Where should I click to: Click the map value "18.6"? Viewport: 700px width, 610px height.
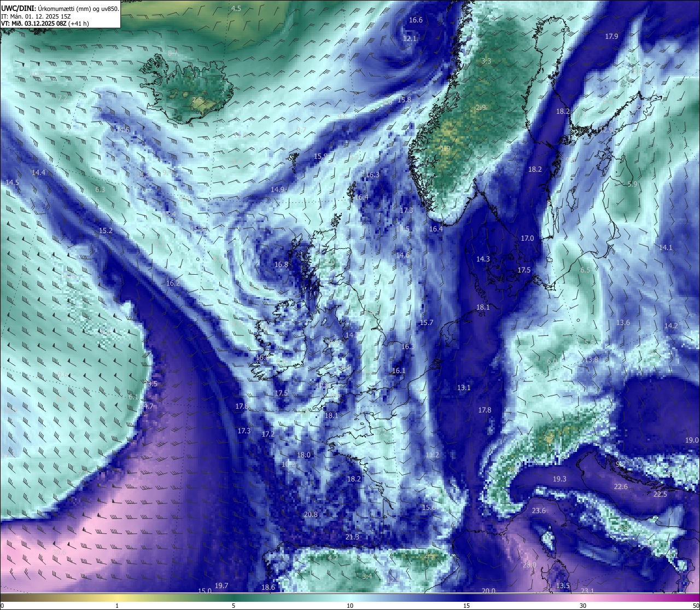pyautogui.click(x=268, y=588)
